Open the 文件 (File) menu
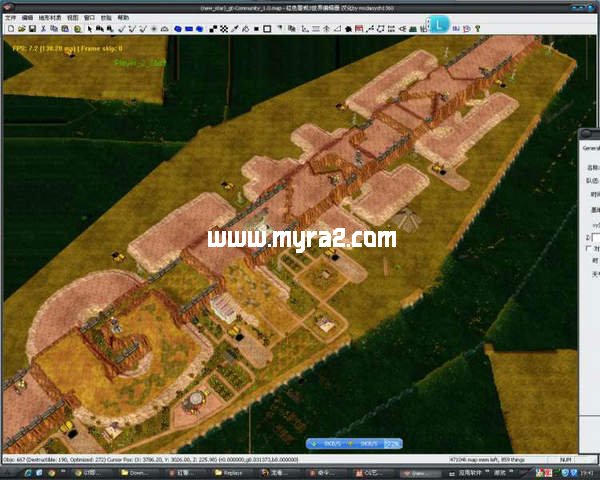 pyautogui.click(x=10, y=18)
